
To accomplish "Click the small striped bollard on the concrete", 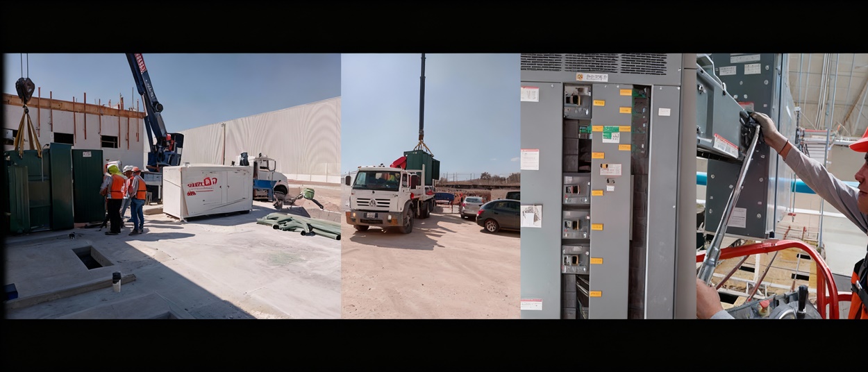I will coord(116,281).
